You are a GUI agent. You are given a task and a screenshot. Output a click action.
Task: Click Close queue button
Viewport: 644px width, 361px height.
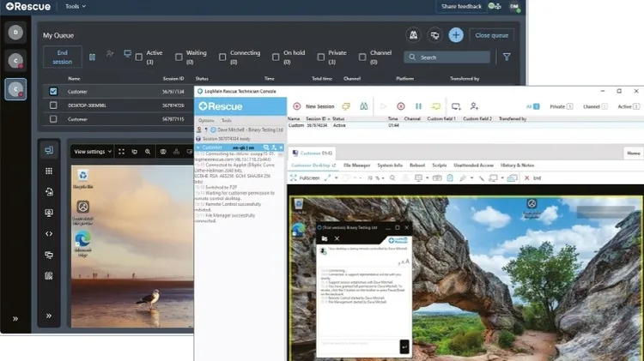click(x=492, y=35)
